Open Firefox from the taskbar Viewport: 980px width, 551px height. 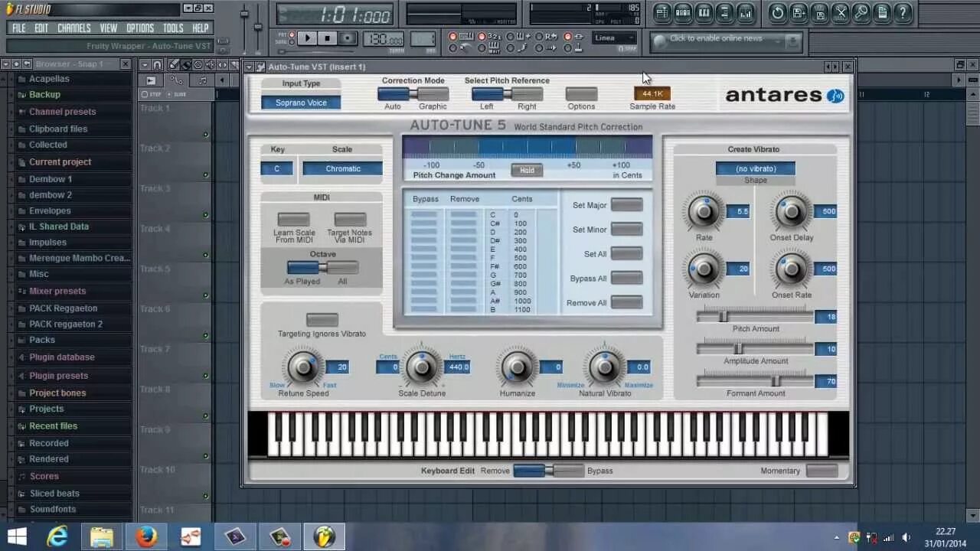click(145, 536)
